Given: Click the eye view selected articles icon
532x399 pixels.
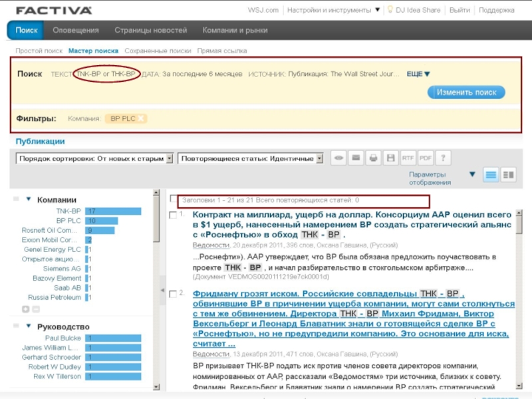Looking at the screenshot, I should click(338, 158).
